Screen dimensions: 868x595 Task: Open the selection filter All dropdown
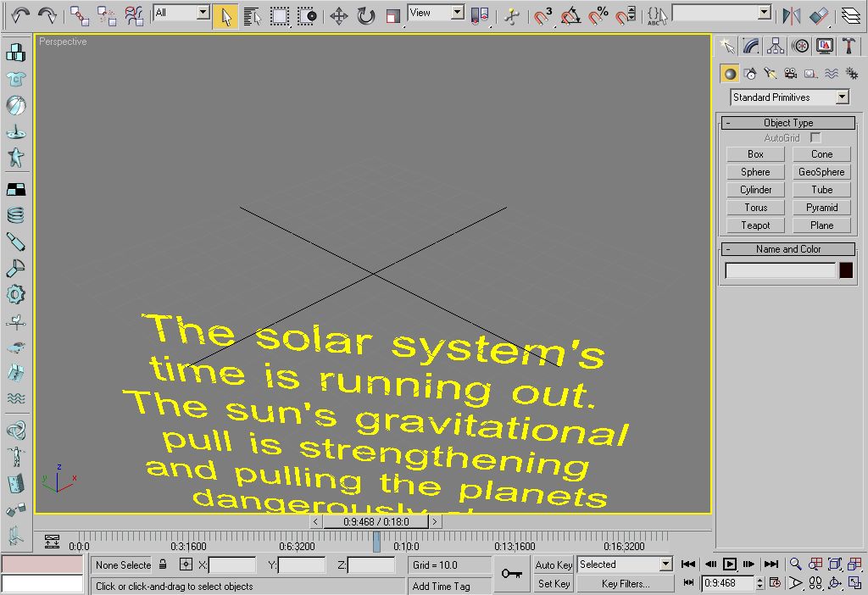[181, 13]
